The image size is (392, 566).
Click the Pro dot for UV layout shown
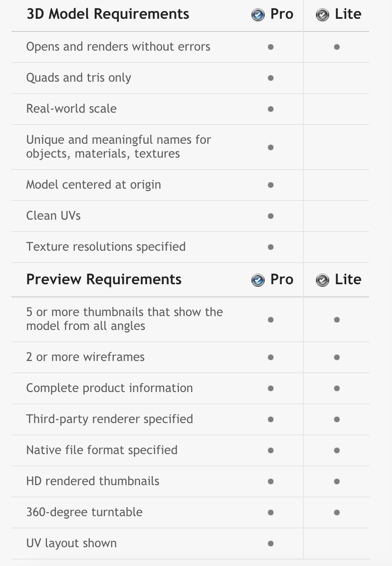tap(271, 544)
